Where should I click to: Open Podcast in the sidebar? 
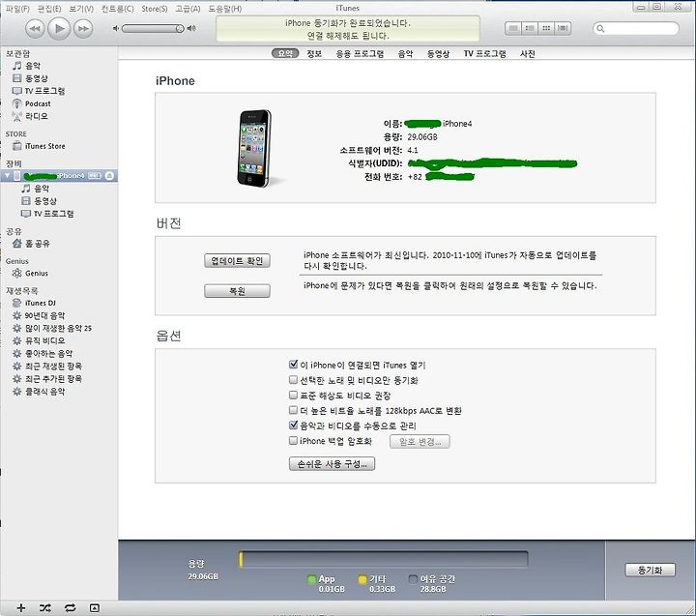coord(32,103)
